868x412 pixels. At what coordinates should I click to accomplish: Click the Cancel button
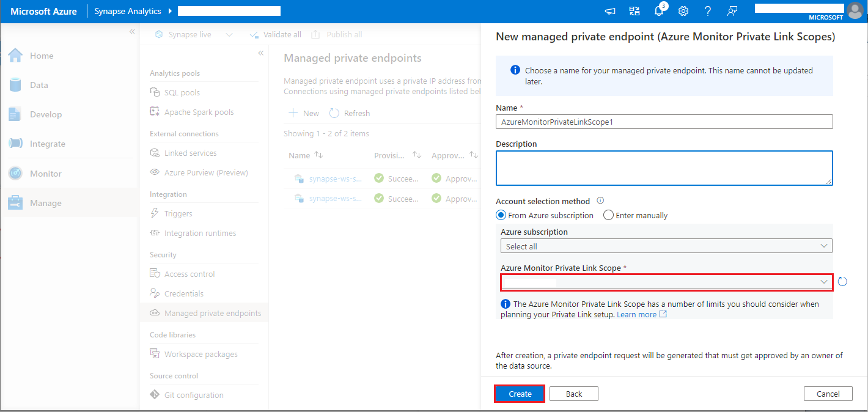tap(828, 394)
